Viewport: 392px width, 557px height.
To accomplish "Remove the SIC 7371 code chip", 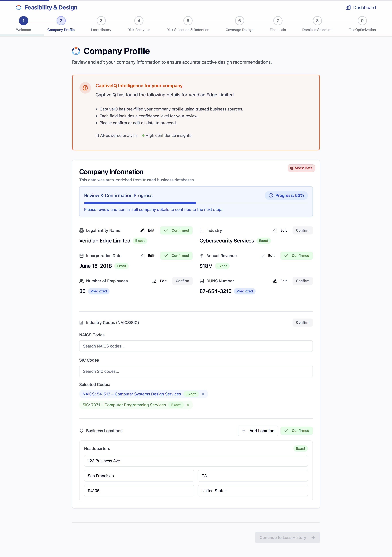I will pyautogui.click(x=188, y=405).
